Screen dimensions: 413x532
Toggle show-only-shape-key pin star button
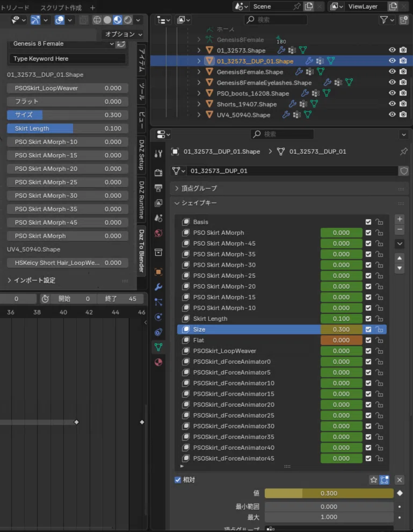coord(374,480)
